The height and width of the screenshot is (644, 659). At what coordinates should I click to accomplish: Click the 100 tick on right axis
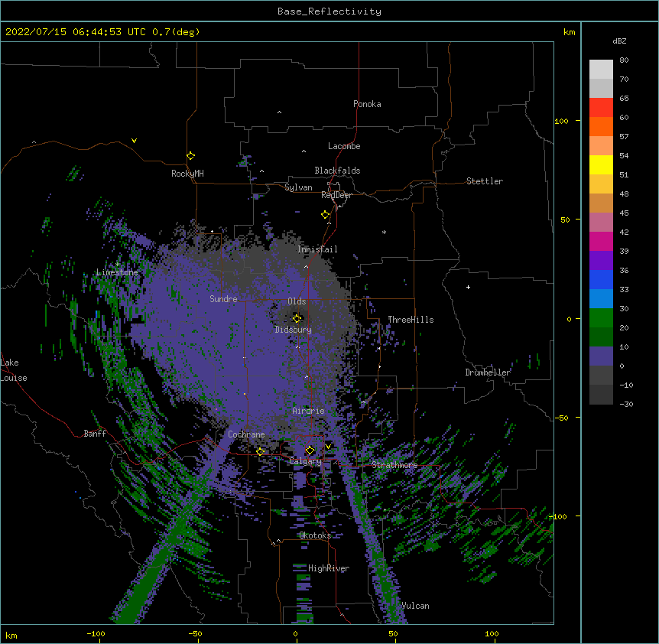[x=561, y=121]
